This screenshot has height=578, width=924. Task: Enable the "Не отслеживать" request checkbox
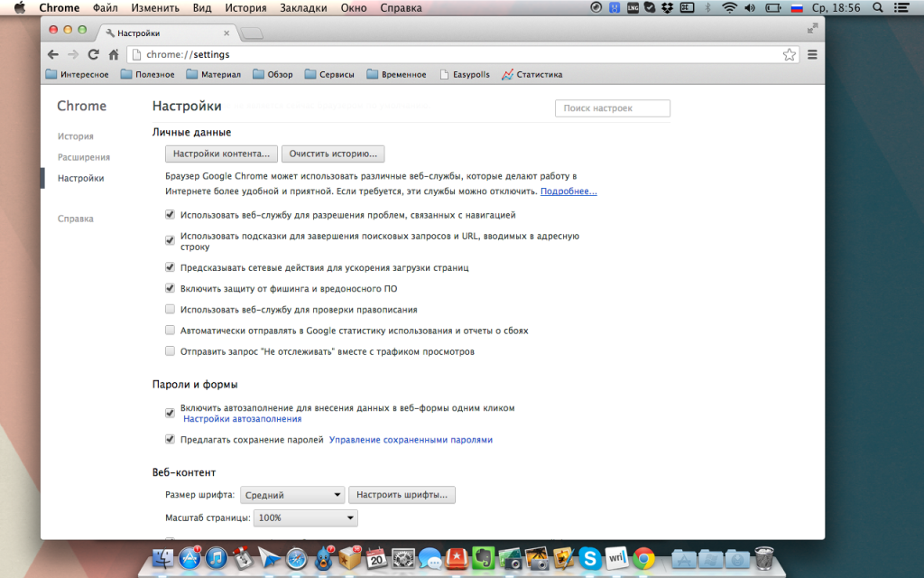(170, 351)
